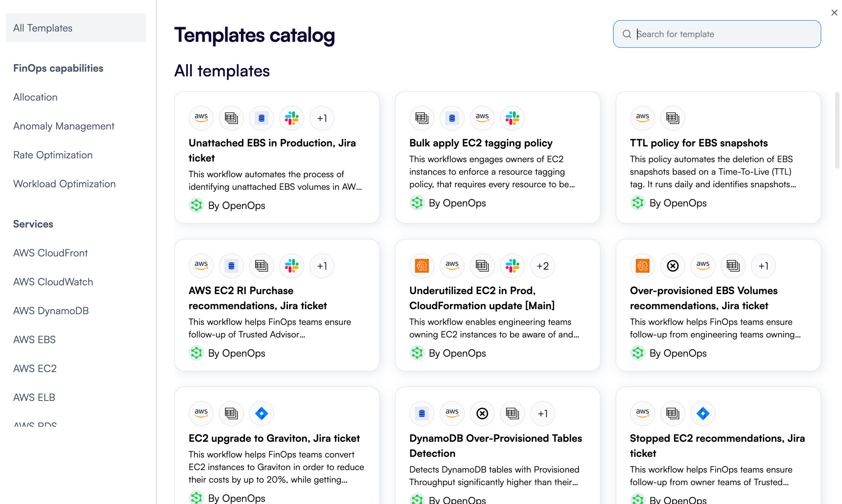Filter by AWS EBS service
842x504 pixels.
[x=35, y=340]
